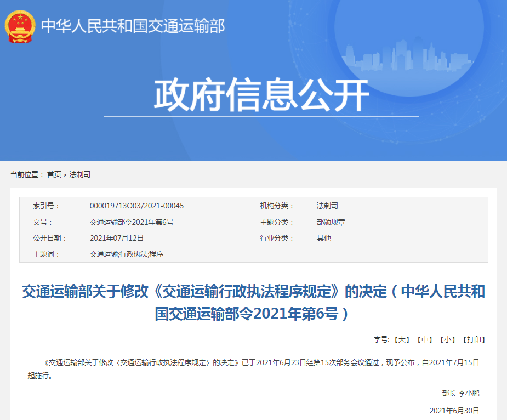The width and height of the screenshot is (507, 420).
Task: Set font size to 中
Action: tap(424, 340)
